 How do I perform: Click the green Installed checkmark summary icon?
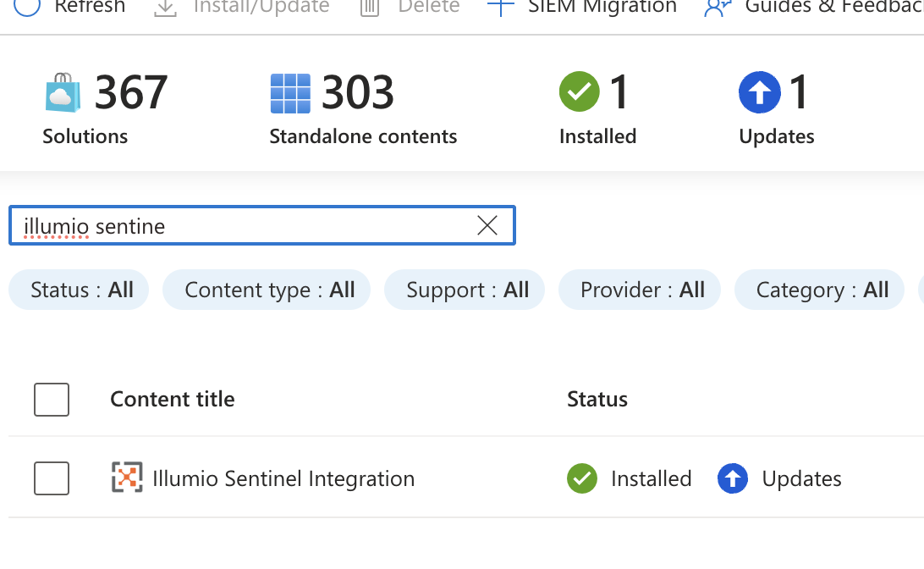(580, 91)
